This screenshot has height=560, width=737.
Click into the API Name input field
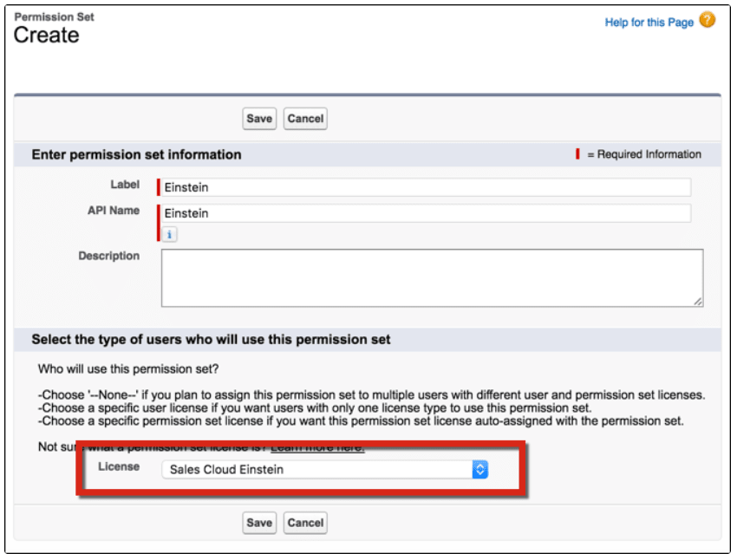click(x=426, y=213)
